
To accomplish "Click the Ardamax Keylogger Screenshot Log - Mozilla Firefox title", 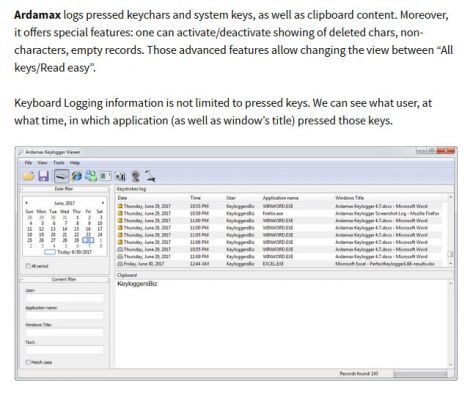I will 387,213.
